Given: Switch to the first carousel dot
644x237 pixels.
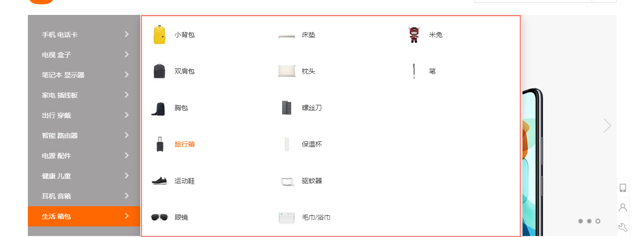Looking at the screenshot, I should (x=581, y=221).
